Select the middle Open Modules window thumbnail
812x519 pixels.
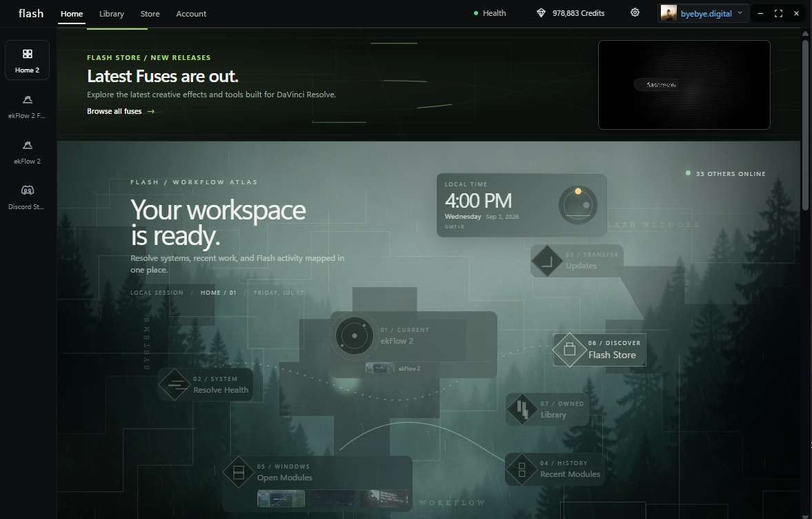coord(333,499)
